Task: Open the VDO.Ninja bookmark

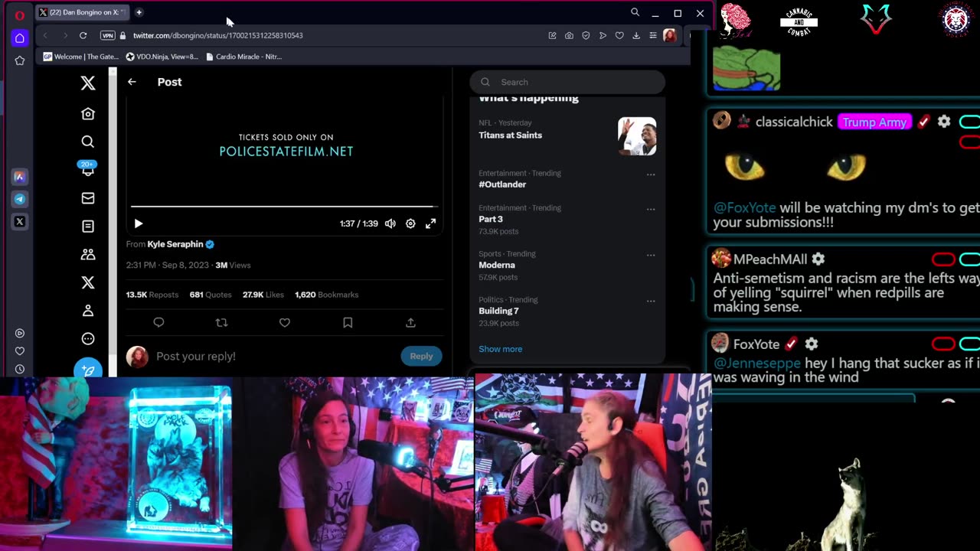Action: pyautogui.click(x=162, y=57)
